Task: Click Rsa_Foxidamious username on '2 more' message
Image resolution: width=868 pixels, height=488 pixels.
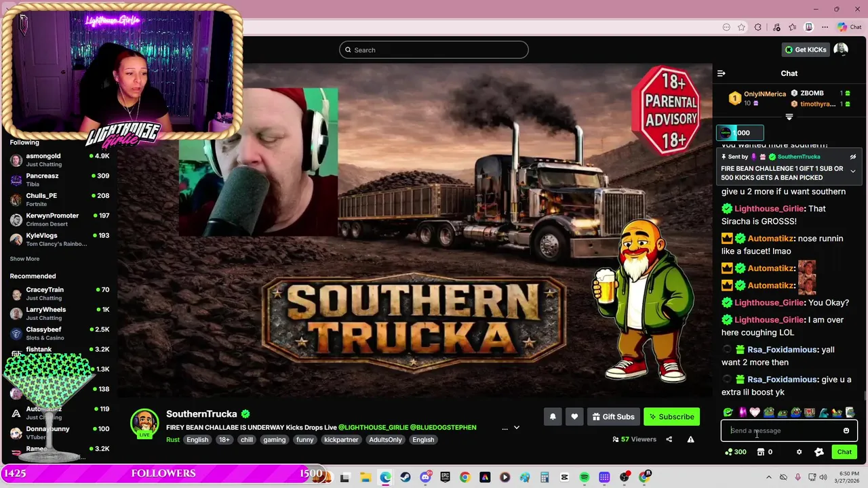Action: 782,350
